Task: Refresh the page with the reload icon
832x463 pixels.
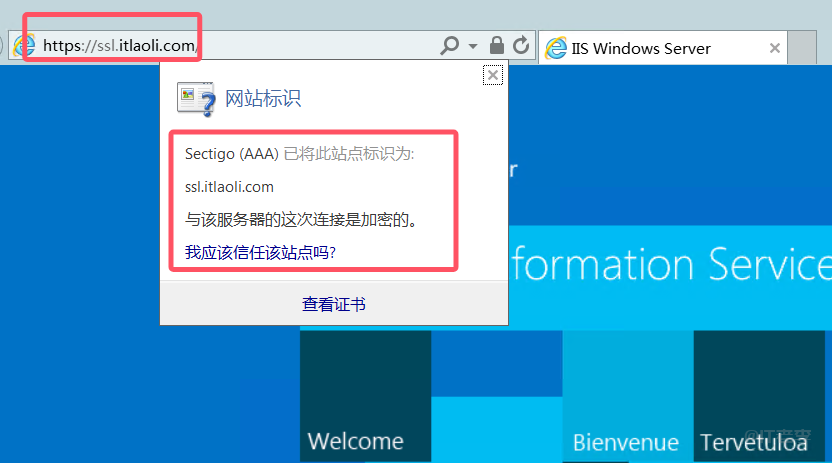Action: coord(520,46)
